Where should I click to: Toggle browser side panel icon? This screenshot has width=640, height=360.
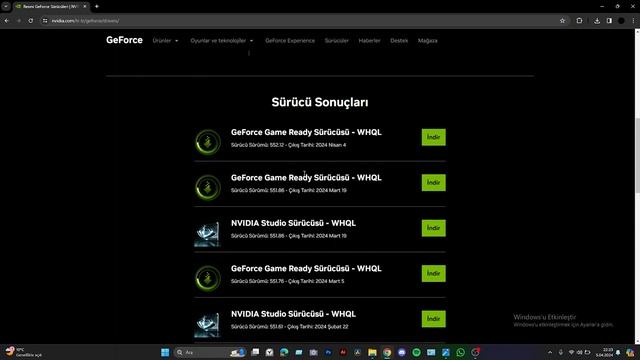609,20
